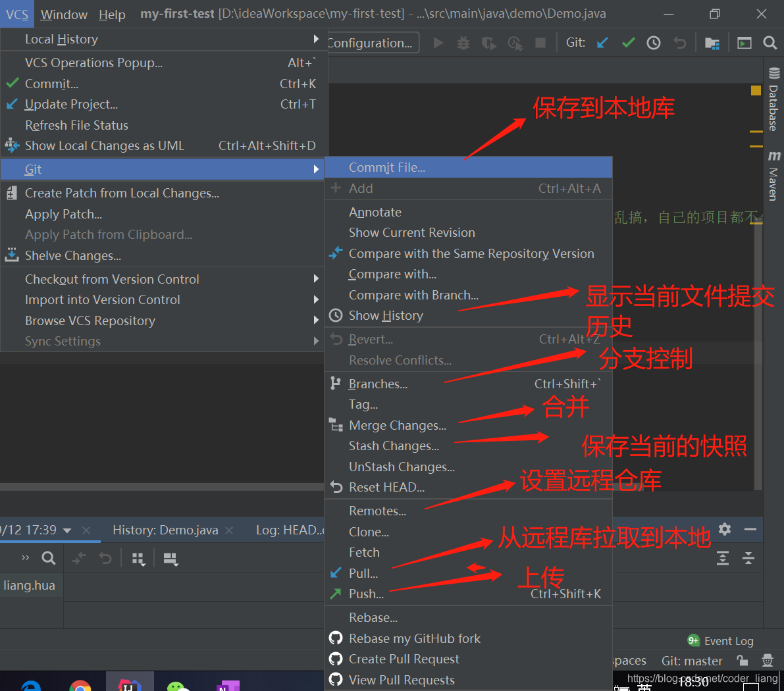
Task: Choose Remotes... menu item
Action: point(469,511)
